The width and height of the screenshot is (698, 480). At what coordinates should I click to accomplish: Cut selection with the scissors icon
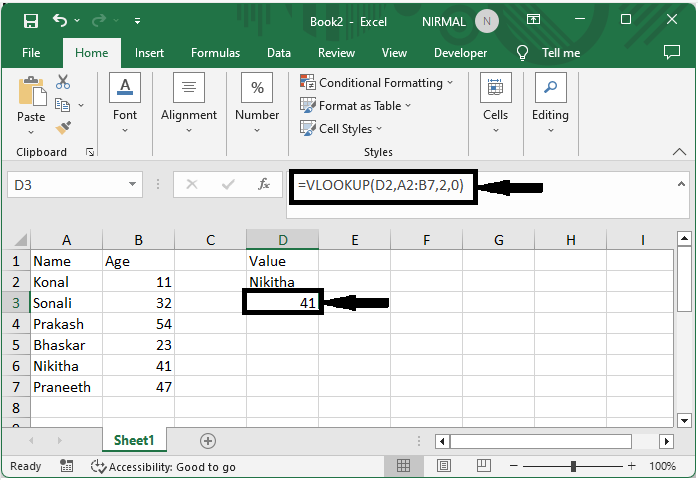pyautogui.click(x=63, y=82)
